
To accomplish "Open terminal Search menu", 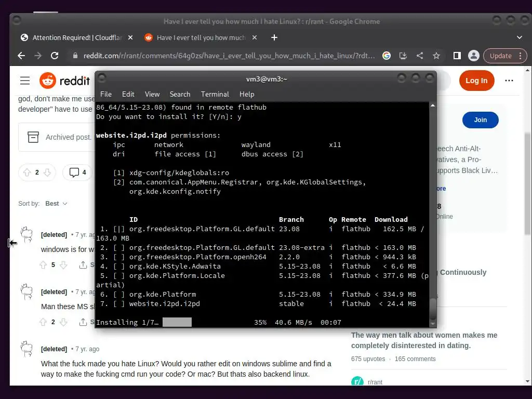I will (180, 94).
